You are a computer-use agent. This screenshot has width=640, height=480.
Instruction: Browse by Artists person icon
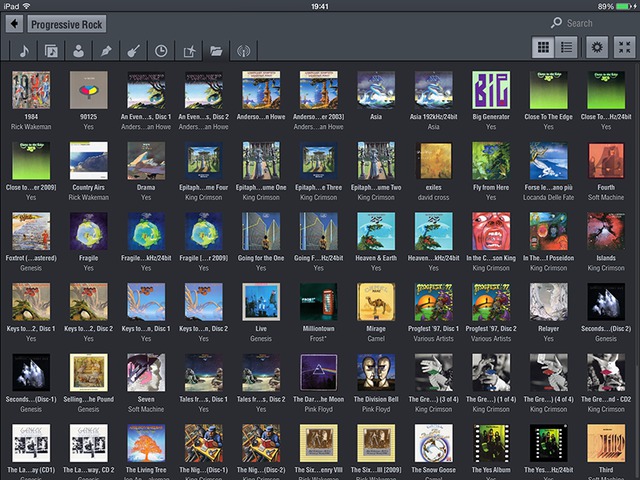click(78, 50)
